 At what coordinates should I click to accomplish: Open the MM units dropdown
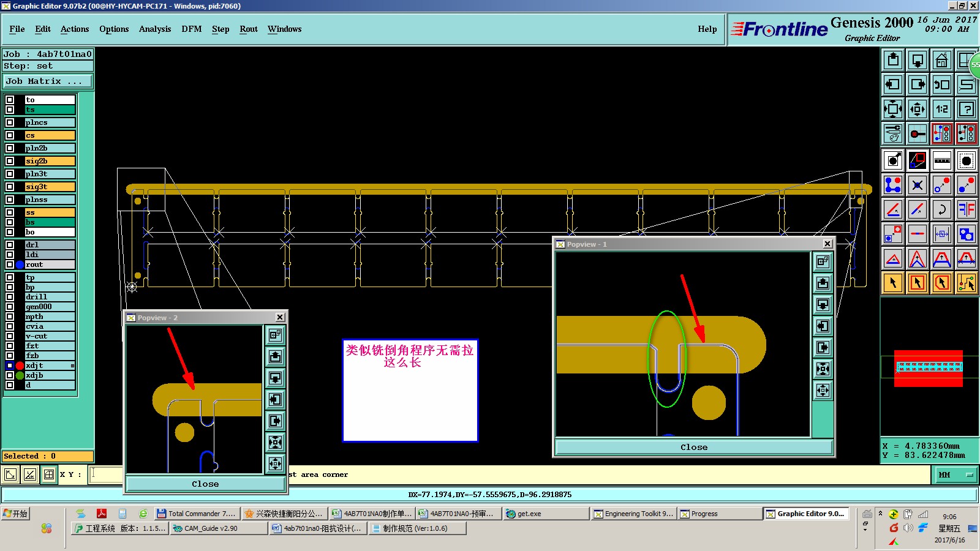[955, 474]
